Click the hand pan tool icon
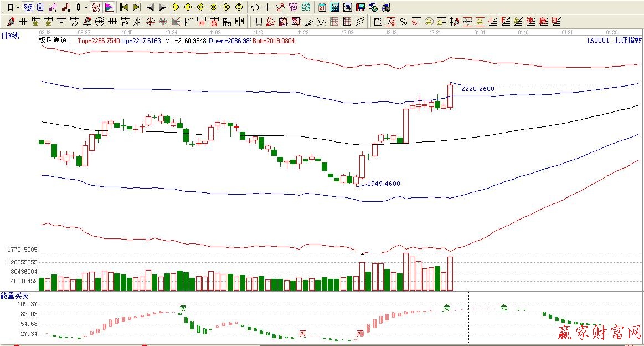The image size is (644, 346). (x=255, y=7)
